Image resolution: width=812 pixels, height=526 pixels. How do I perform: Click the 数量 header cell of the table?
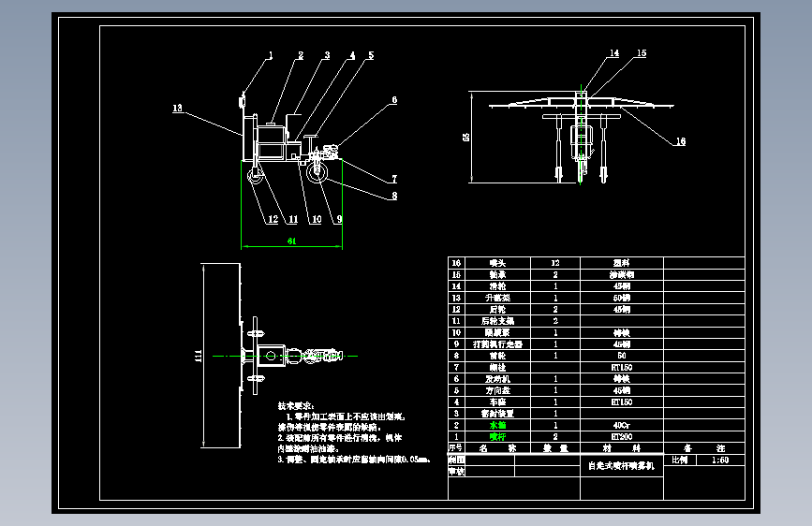pyautogui.click(x=555, y=448)
